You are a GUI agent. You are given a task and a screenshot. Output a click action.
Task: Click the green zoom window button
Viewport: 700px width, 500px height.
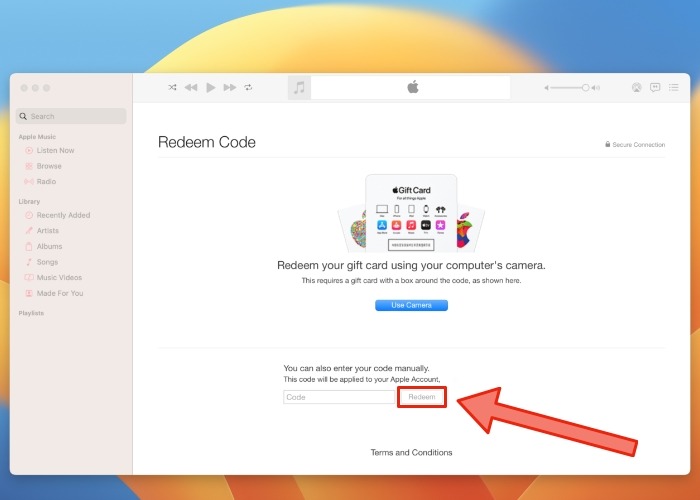click(46, 88)
